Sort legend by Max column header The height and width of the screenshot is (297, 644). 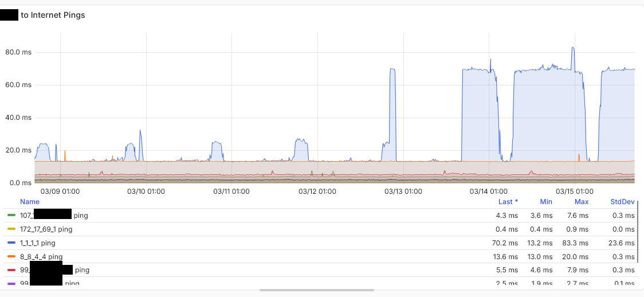click(x=582, y=202)
